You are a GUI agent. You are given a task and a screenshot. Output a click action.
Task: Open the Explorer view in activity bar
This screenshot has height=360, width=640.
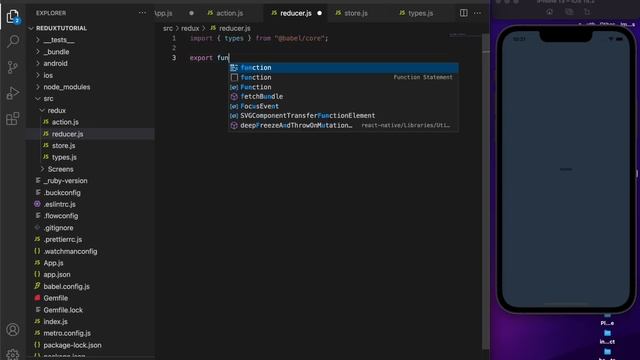13,16
